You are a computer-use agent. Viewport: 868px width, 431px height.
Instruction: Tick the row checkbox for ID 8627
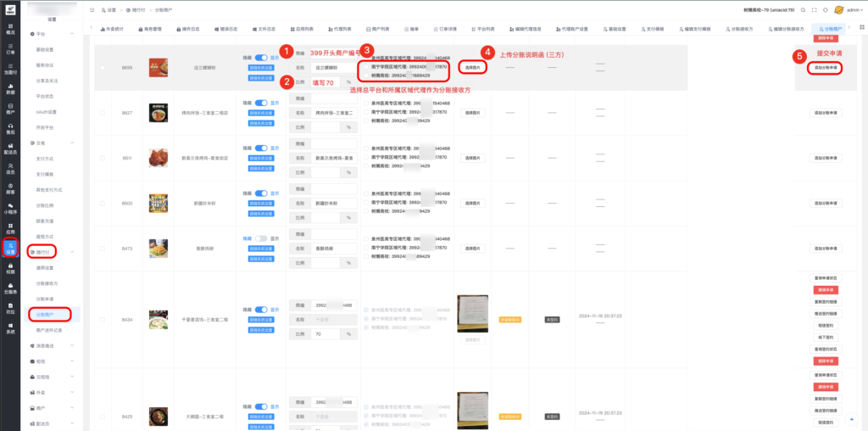click(103, 113)
